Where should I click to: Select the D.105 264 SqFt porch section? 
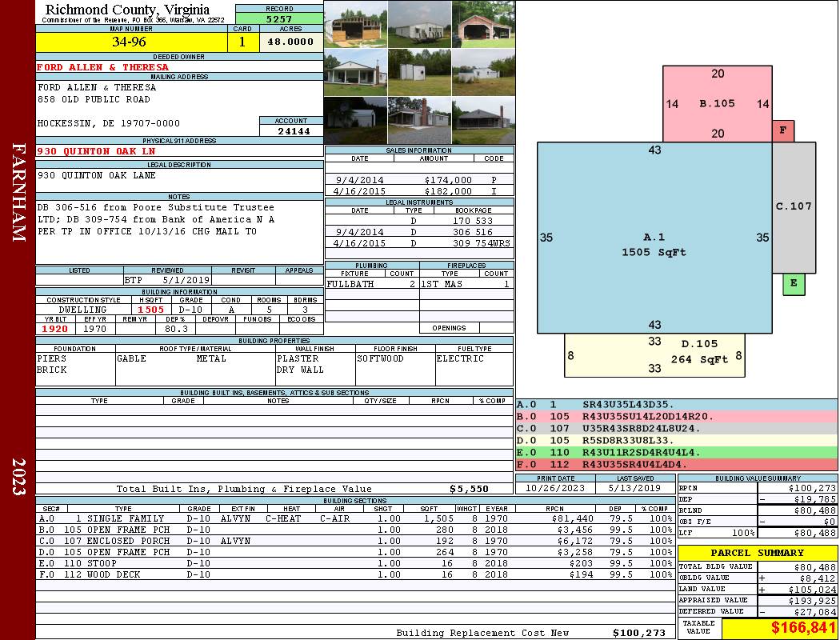[654, 356]
